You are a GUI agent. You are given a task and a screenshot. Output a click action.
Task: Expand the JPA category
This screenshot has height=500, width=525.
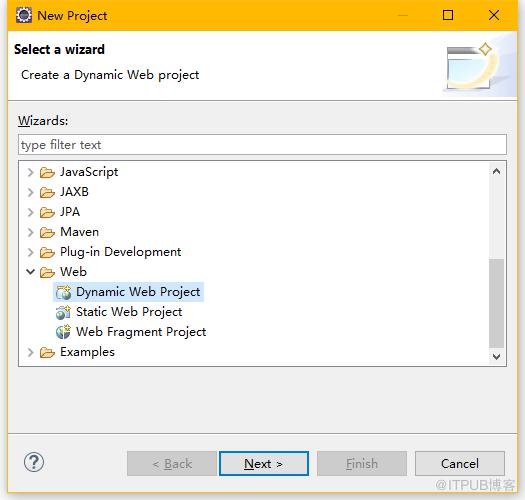(30, 212)
